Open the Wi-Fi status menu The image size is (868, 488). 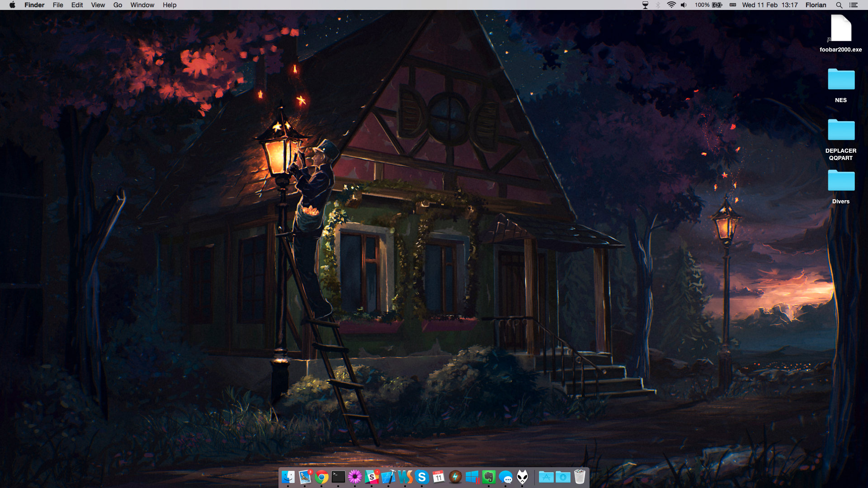pyautogui.click(x=671, y=5)
